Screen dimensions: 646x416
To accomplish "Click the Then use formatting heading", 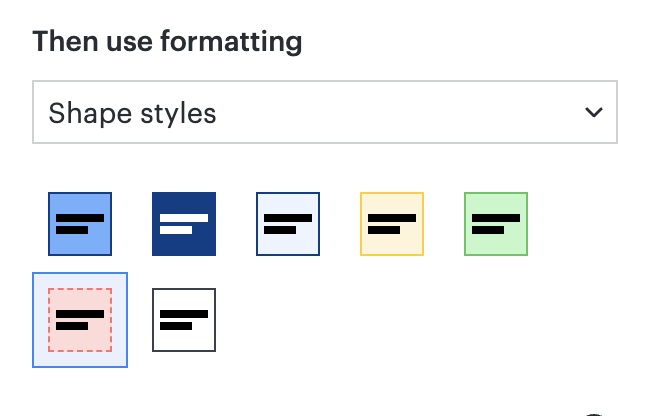I will 167,42.
